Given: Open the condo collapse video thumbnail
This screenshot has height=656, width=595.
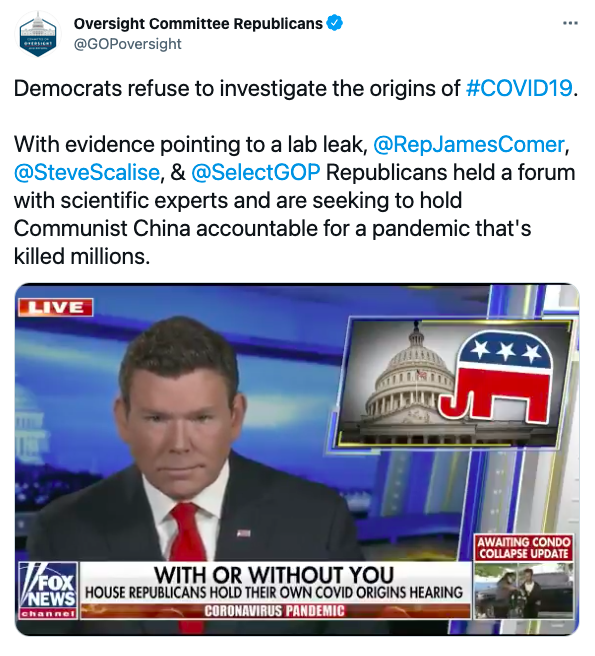Looking at the screenshot, I should pyautogui.click(x=523, y=590).
